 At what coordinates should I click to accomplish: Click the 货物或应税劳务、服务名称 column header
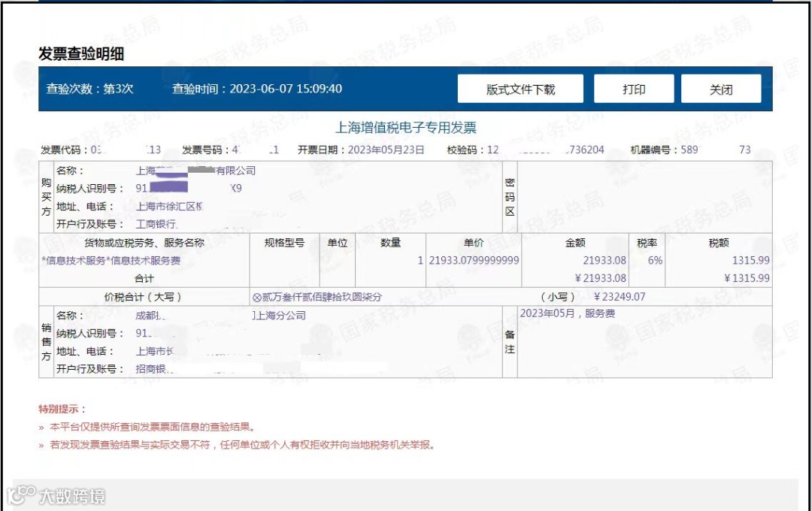pyautogui.click(x=144, y=243)
